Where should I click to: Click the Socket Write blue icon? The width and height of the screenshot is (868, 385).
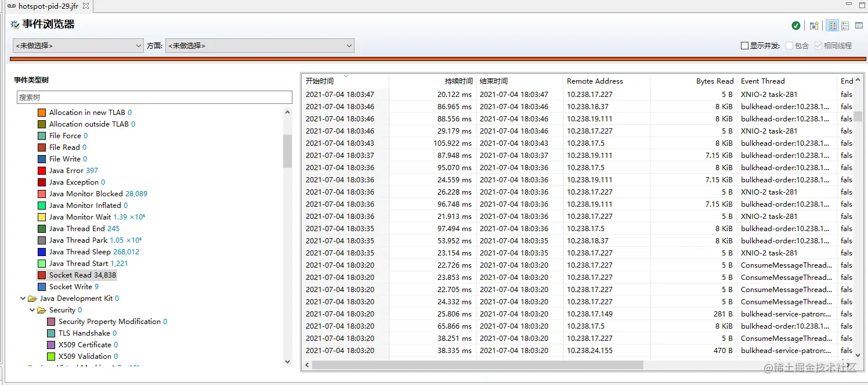pos(42,287)
